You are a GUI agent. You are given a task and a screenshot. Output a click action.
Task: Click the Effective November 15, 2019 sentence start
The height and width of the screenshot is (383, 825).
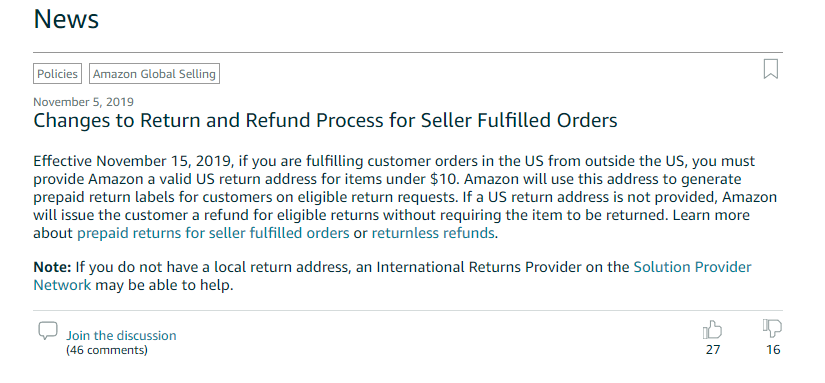click(133, 161)
